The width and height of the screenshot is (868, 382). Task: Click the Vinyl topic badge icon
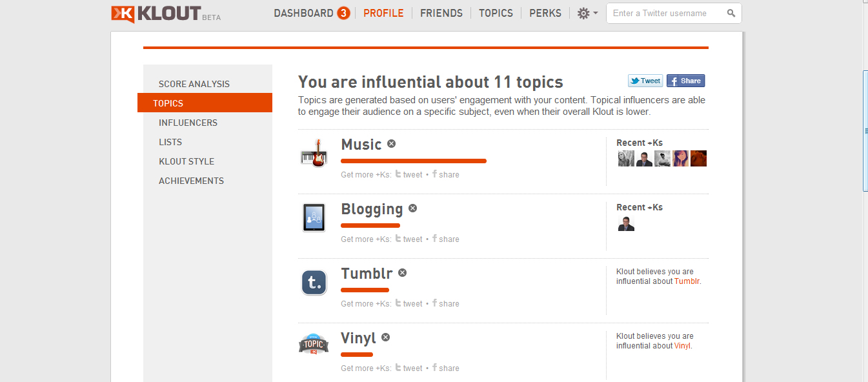pyautogui.click(x=314, y=345)
